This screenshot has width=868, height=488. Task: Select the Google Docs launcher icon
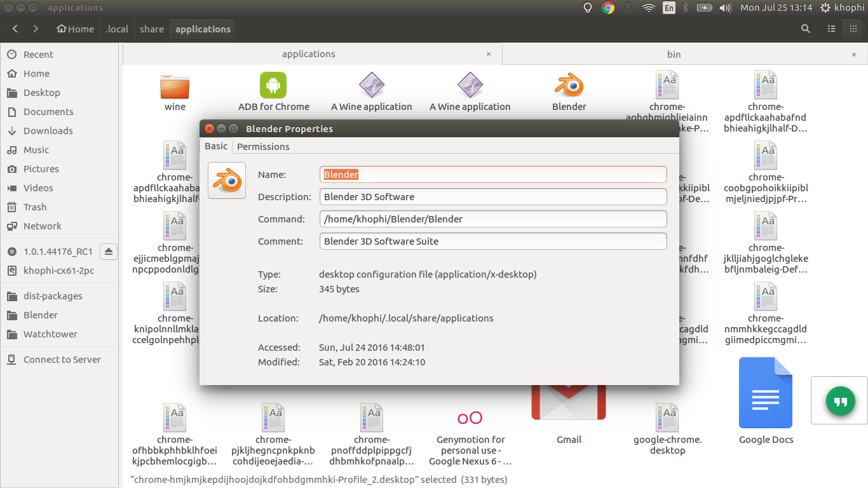(765, 393)
